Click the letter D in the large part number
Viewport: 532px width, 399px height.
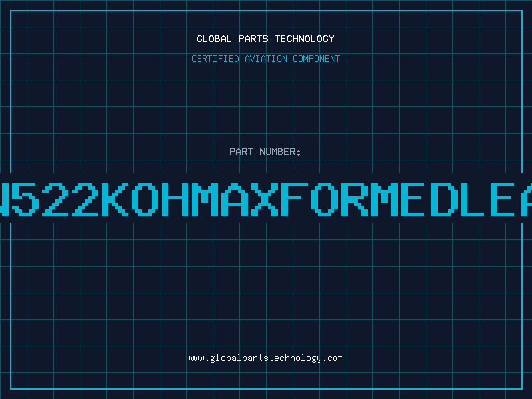[444, 199]
